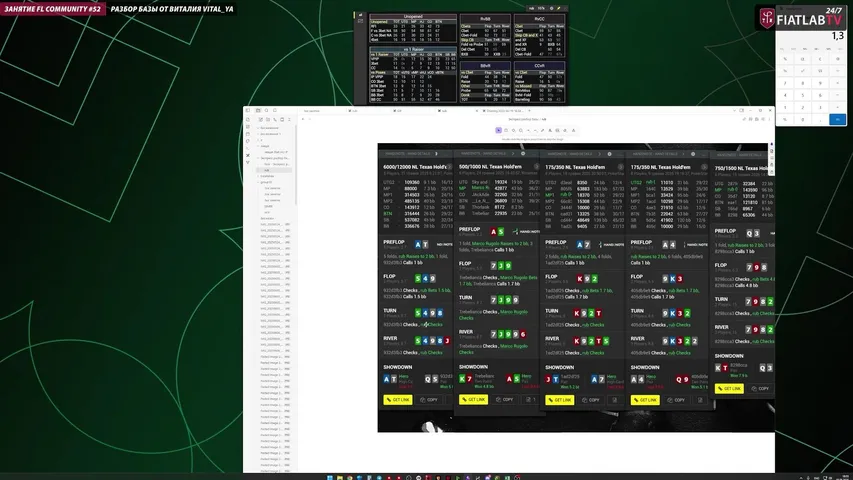Open the Windows Start button on taskbar
The height and width of the screenshot is (480, 853).
click(x=330, y=477)
